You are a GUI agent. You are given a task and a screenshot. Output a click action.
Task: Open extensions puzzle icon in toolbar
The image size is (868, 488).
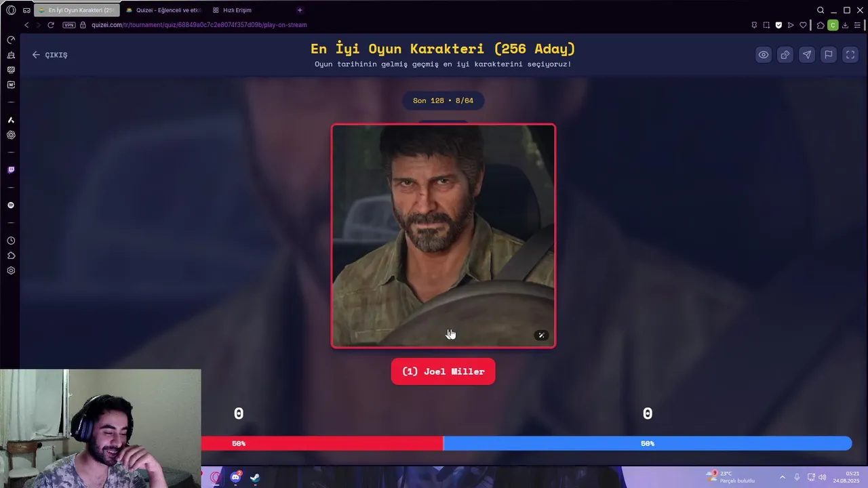(x=821, y=25)
